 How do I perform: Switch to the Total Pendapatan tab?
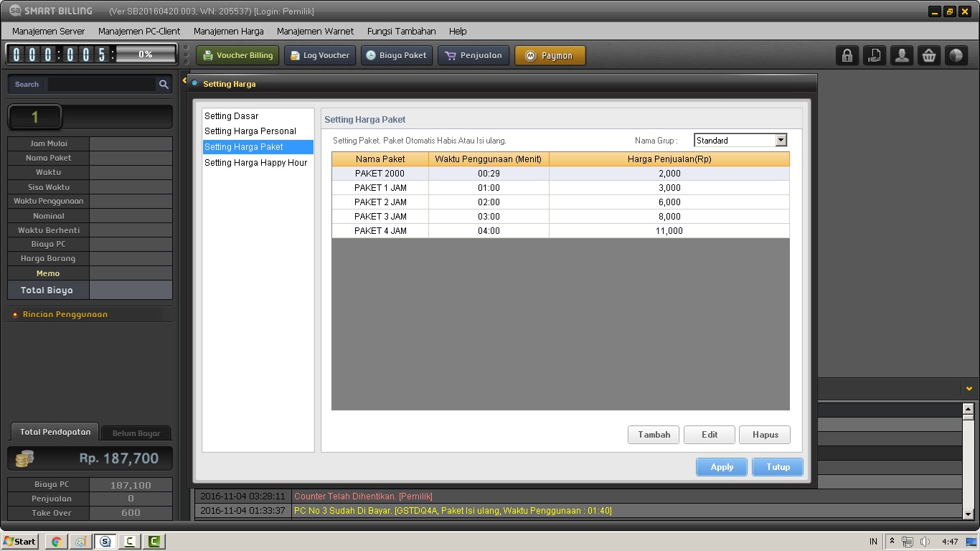point(55,432)
